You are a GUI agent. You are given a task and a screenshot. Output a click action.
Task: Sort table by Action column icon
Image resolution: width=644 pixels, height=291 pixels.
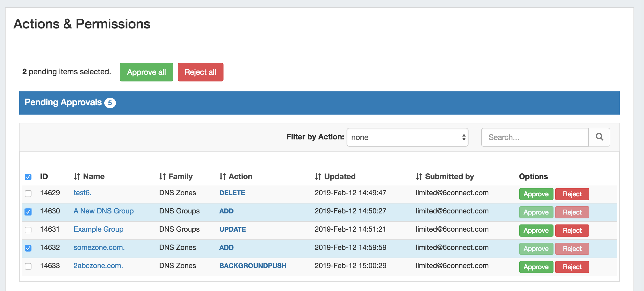[222, 176]
